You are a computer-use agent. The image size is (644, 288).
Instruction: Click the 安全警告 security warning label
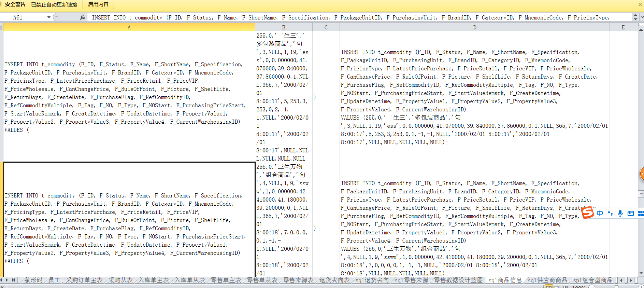(15, 4)
